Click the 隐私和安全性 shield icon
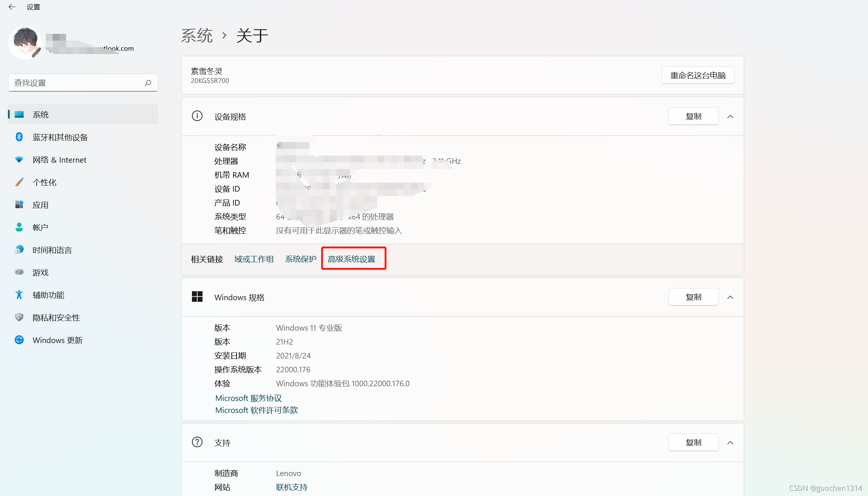 pyautogui.click(x=19, y=317)
